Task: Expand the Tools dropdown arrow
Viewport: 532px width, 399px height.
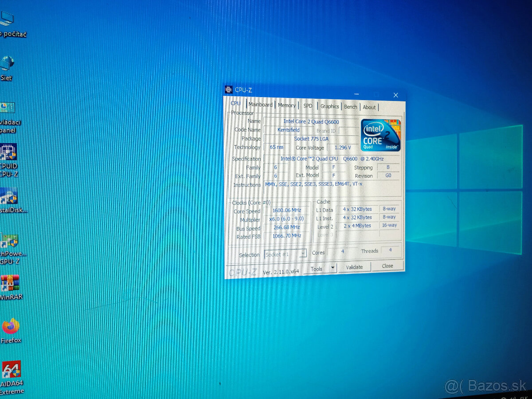Action: 333,268
